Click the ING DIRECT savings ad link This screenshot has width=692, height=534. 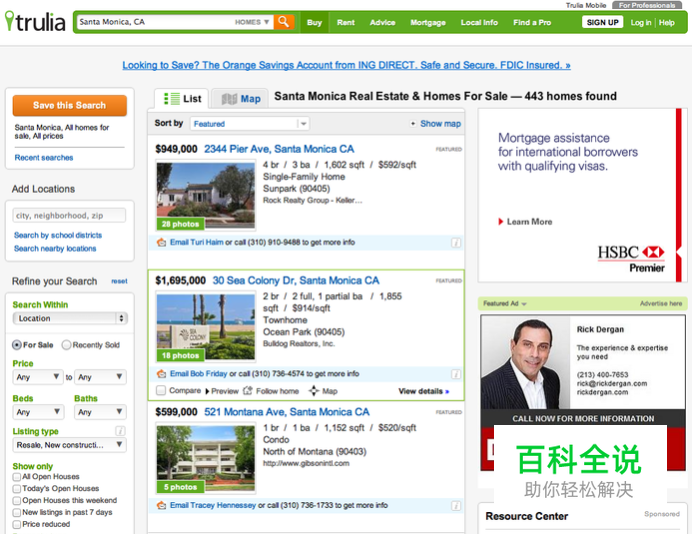346,65
